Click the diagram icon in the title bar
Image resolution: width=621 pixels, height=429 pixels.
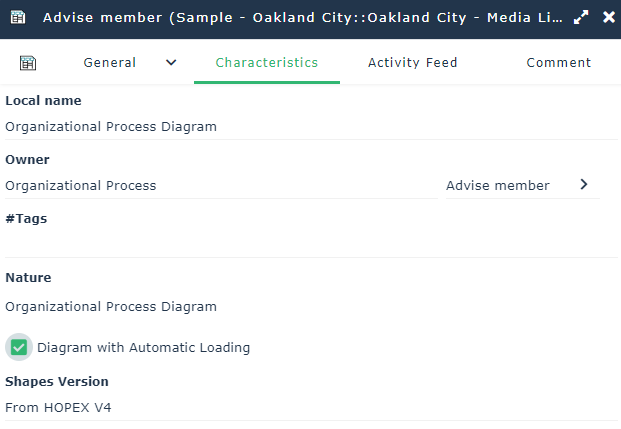click(x=18, y=17)
